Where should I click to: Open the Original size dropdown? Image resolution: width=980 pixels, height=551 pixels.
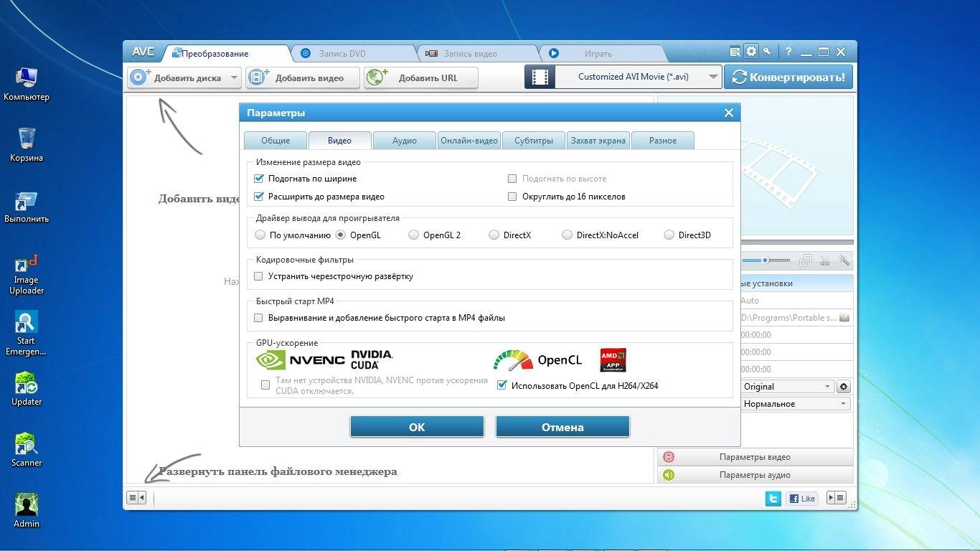point(787,387)
